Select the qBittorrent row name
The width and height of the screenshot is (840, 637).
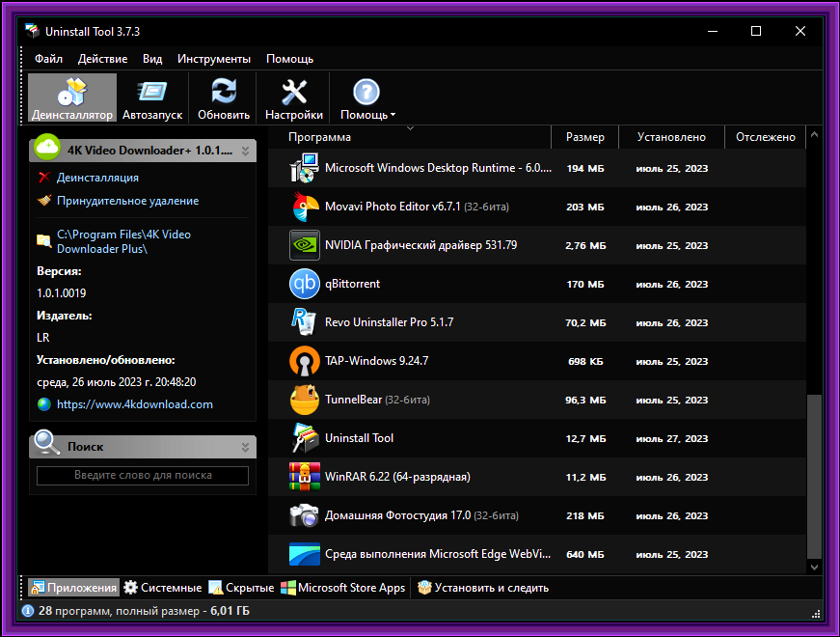pyautogui.click(x=353, y=284)
